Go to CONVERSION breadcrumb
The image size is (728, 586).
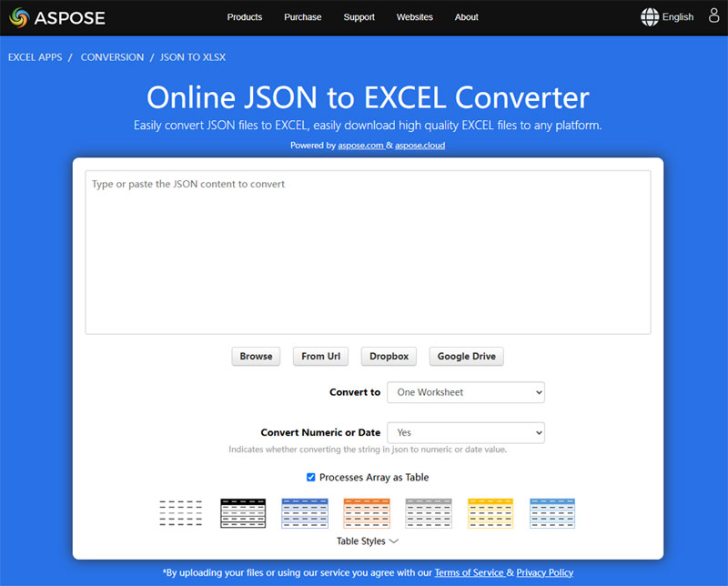coord(112,57)
